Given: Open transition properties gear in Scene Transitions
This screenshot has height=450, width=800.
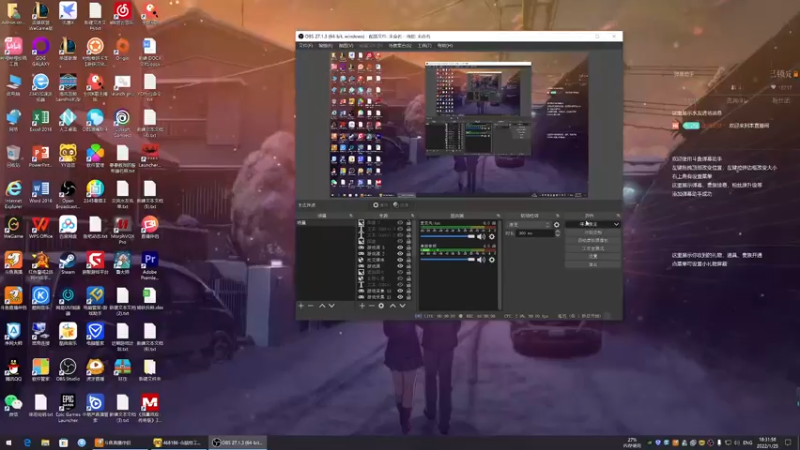Looking at the screenshot, I should tap(557, 224).
